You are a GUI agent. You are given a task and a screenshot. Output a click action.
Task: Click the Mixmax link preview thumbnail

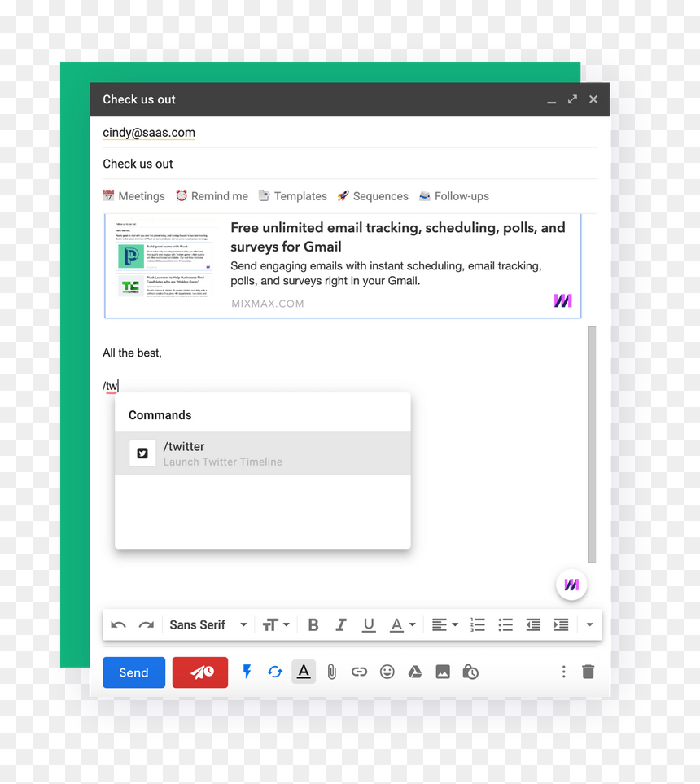164,259
